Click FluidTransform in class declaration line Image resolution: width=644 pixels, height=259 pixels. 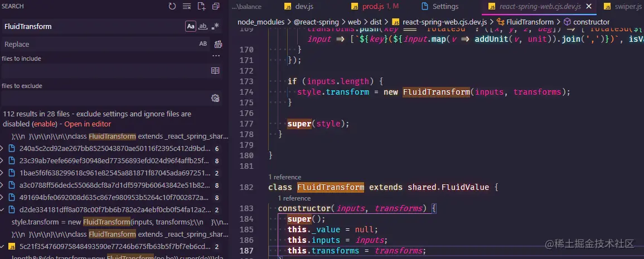point(331,187)
